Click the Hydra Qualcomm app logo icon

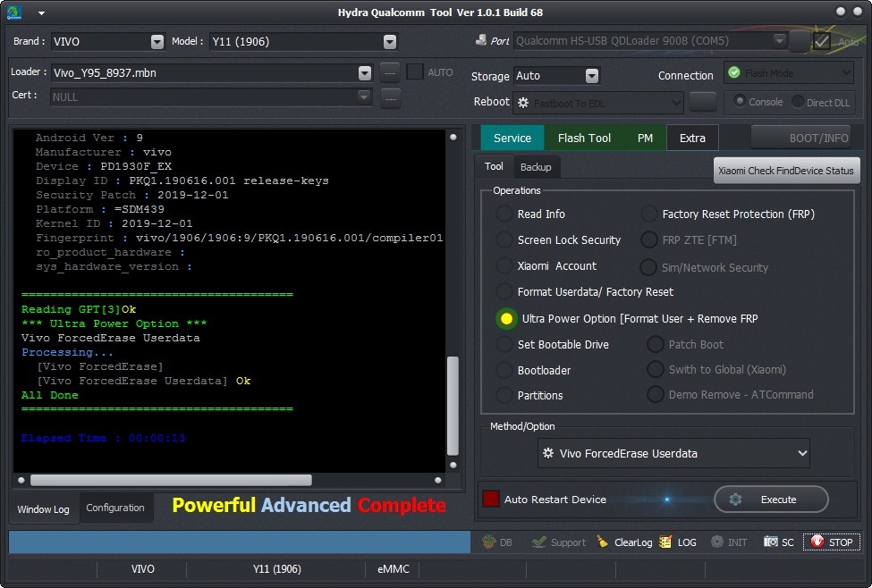pyautogui.click(x=14, y=12)
